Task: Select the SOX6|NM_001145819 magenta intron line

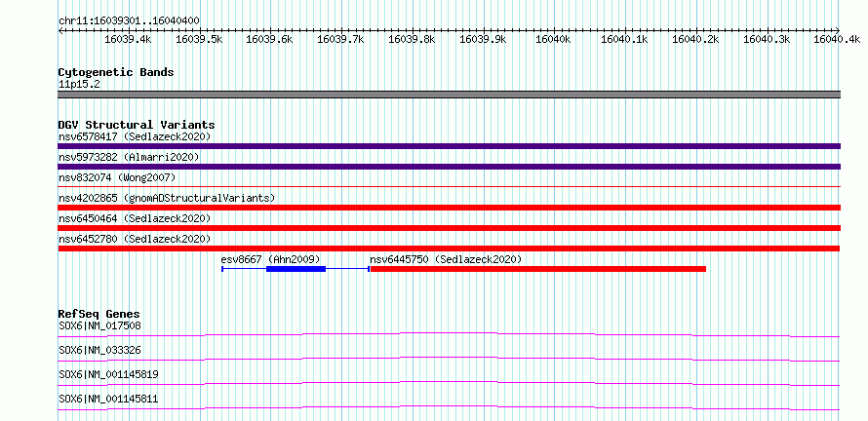Action: coord(449,383)
